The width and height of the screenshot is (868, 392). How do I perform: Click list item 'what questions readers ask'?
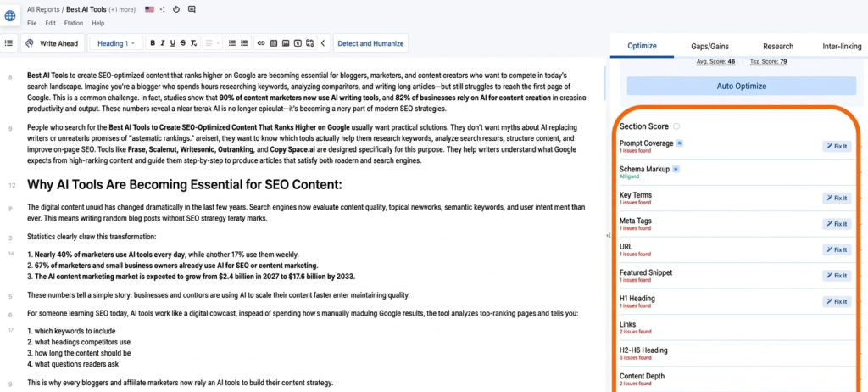pyautogui.click(x=73, y=364)
